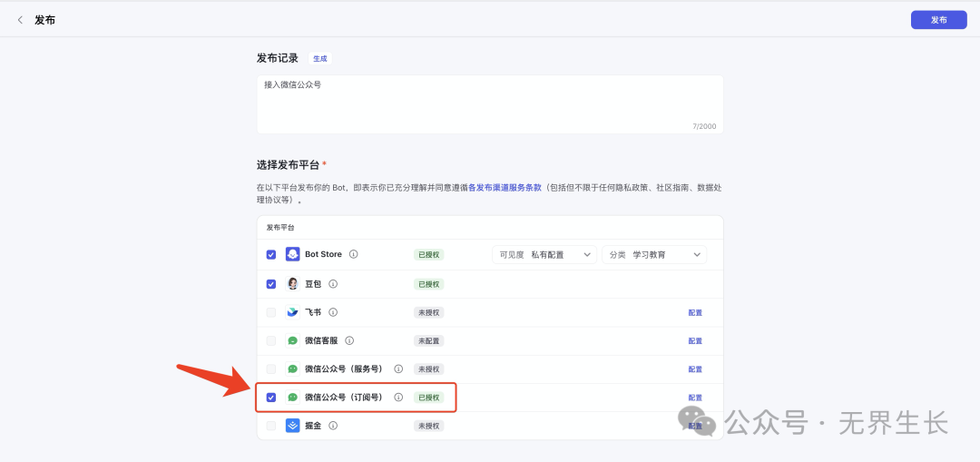Viewport: 980px width, 462px height.
Task: Click the blue 发布 button
Action: tap(939, 20)
